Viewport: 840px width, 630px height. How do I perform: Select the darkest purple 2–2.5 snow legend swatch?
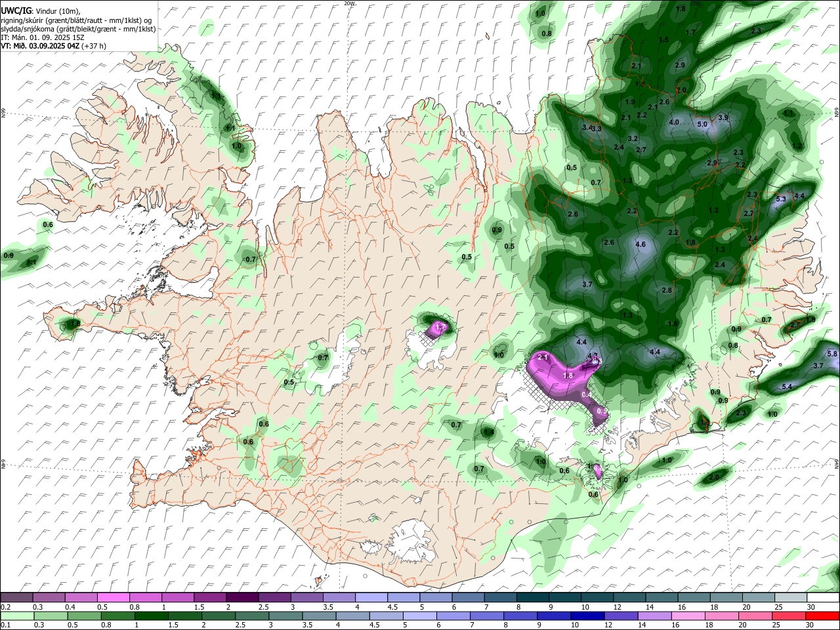click(x=242, y=598)
